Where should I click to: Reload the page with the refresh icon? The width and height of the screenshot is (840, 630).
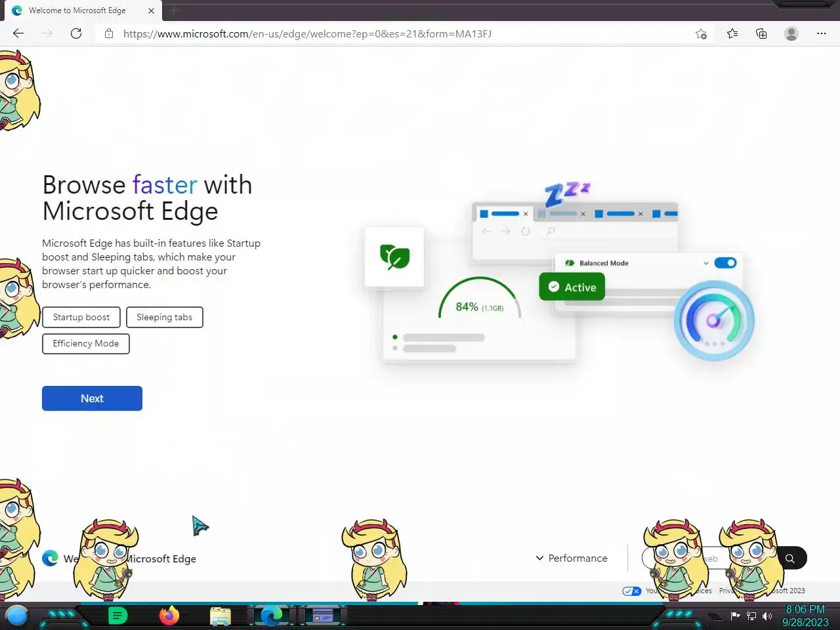click(76, 33)
